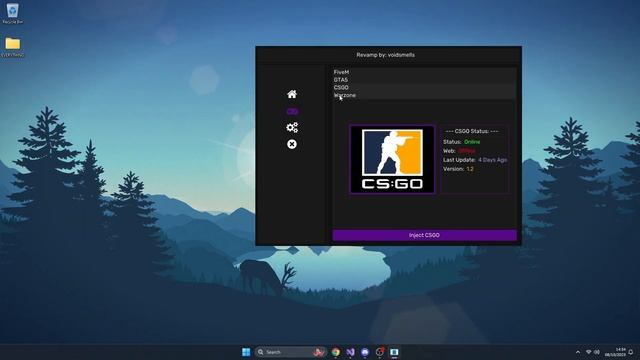Open the Wi-Fi network tray icon

coord(589,352)
